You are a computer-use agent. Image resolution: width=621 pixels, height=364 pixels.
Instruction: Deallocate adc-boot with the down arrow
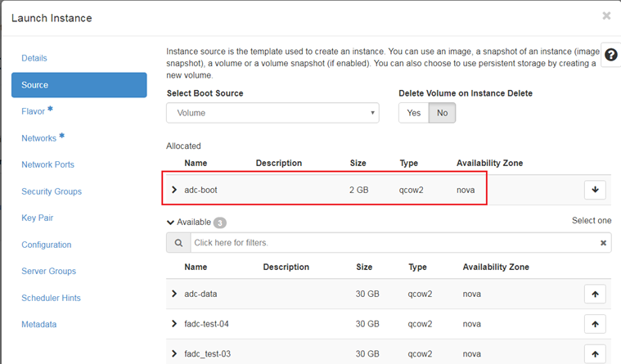(595, 190)
